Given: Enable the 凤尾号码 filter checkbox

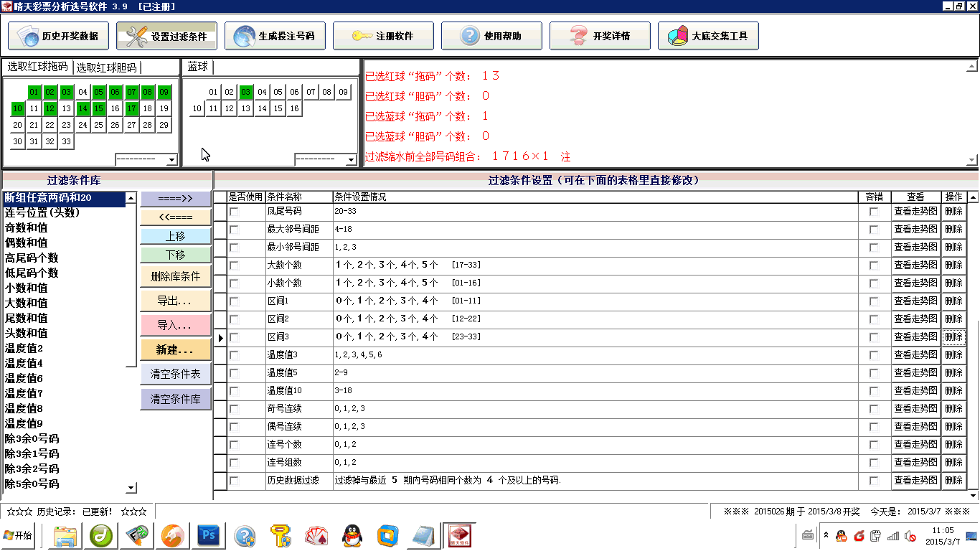Looking at the screenshot, I should pos(234,212).
